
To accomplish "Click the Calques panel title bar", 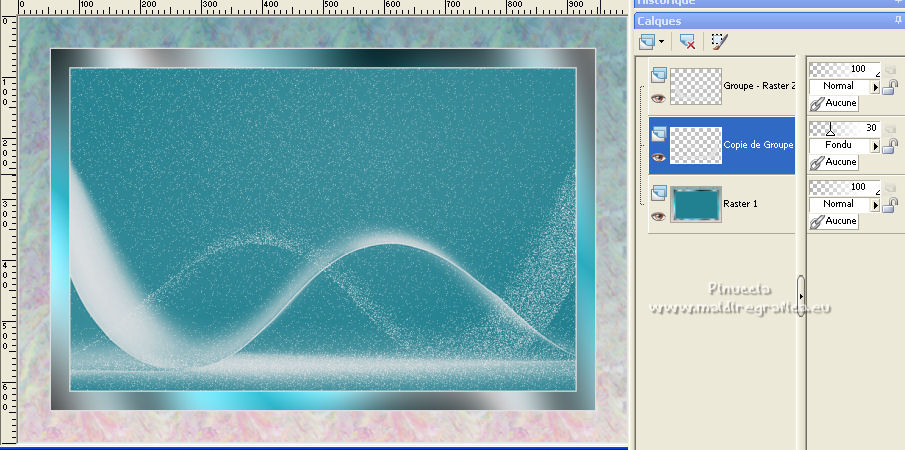I will coord(769,21).
